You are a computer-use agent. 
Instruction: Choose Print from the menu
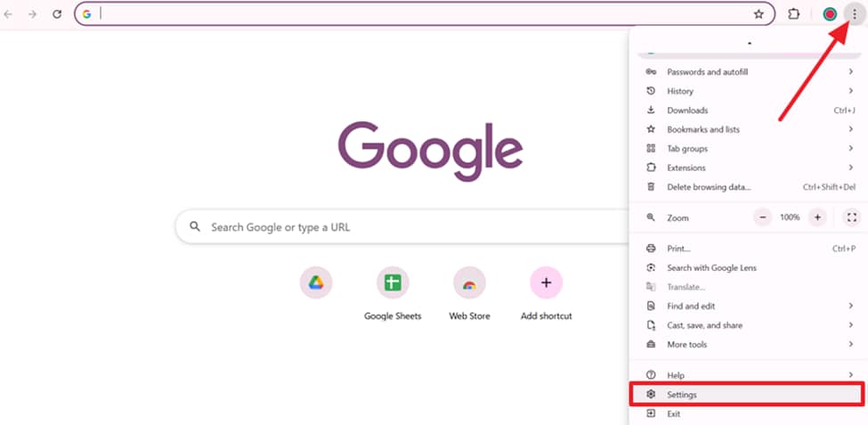coord(749,249)
